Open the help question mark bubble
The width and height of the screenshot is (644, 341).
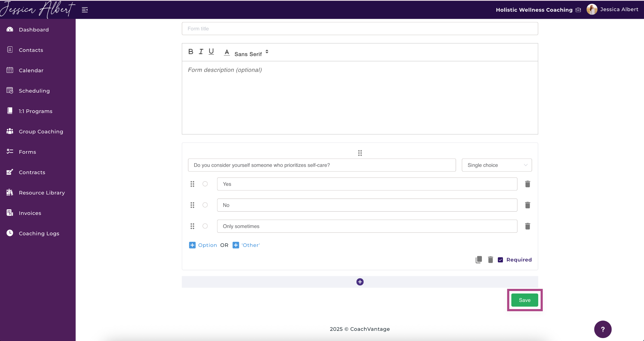coord(603,329)
